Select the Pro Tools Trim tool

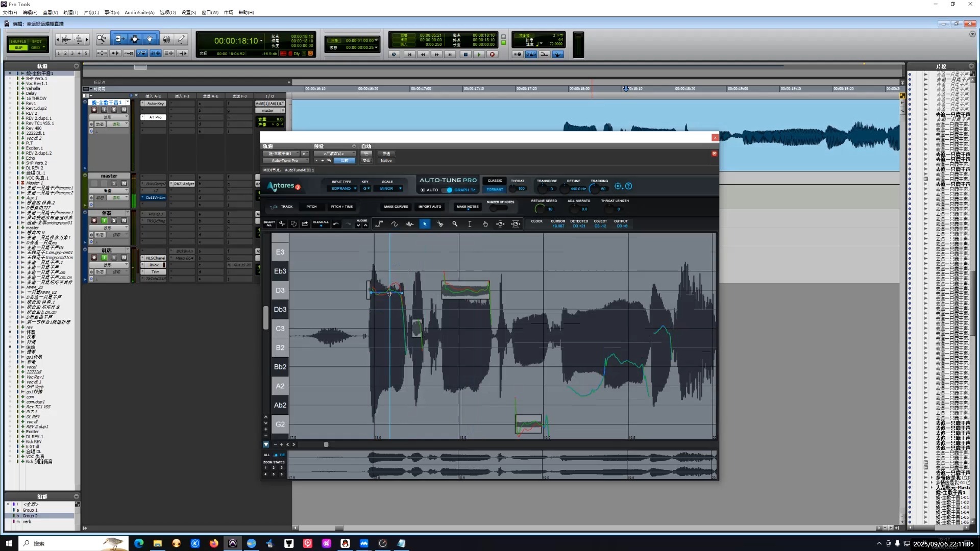(x=119, y=39)
